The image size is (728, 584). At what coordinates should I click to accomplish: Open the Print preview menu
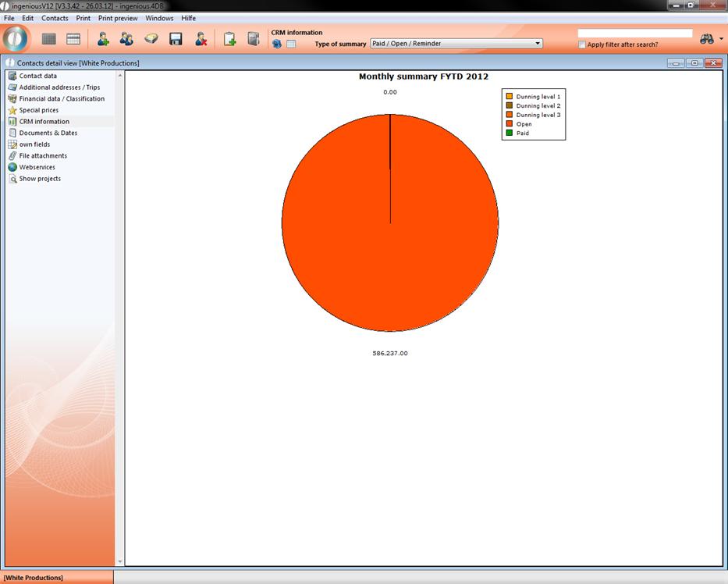point(118,18)
